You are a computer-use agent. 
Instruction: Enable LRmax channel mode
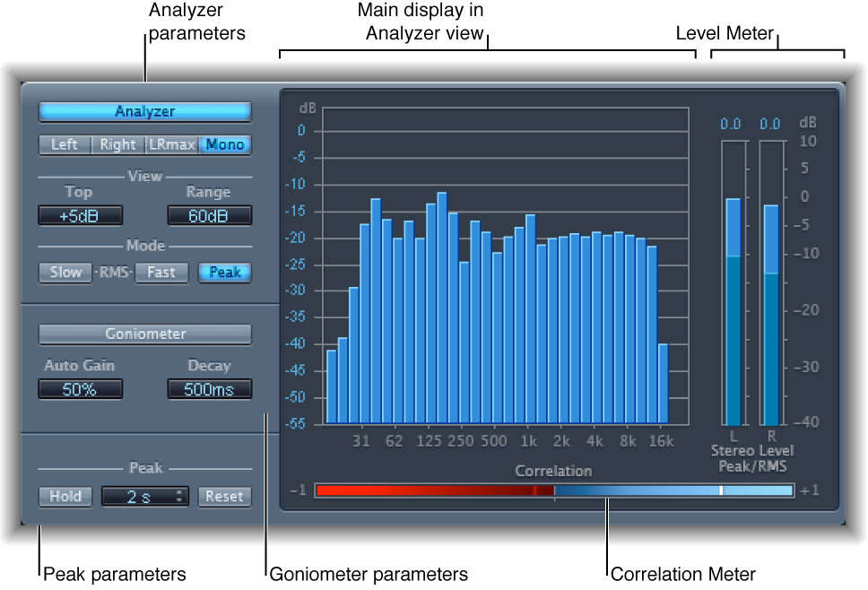point(174,143)
